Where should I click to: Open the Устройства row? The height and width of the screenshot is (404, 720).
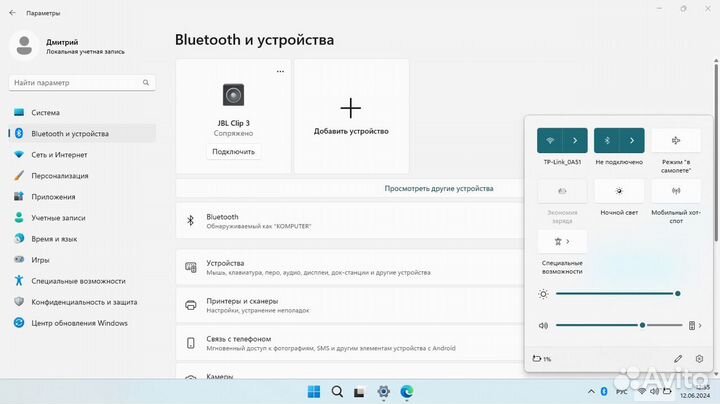tap(350, 268)
